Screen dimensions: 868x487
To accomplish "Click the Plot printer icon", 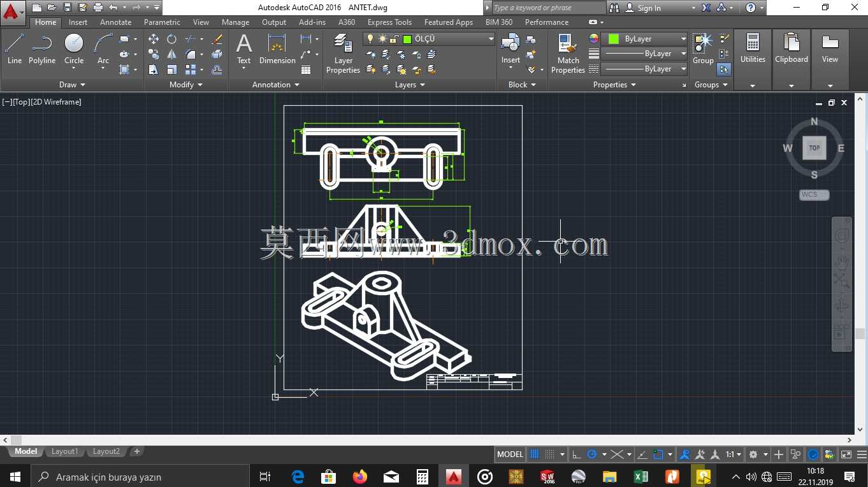I will pyautogui.click(x=98, y=8).
